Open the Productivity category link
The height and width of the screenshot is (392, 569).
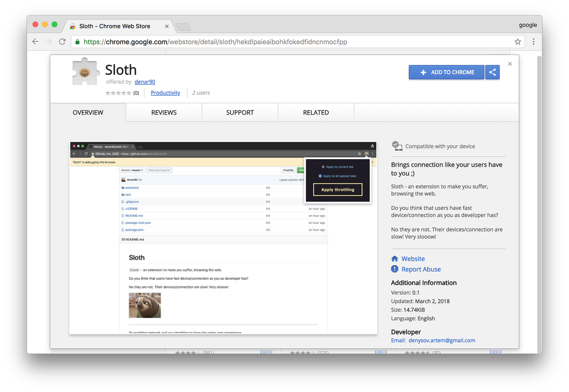[x=165, y=93]
